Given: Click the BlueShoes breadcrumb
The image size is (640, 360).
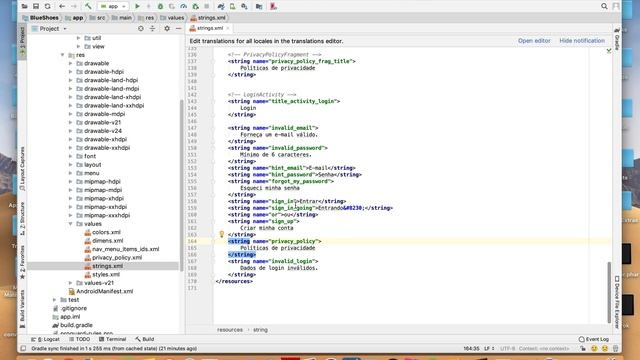Looking at the screenshot, I should (40, 18).
